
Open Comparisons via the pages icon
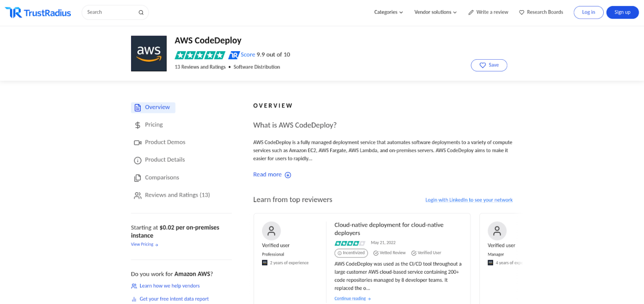click(x=138, y=177)
